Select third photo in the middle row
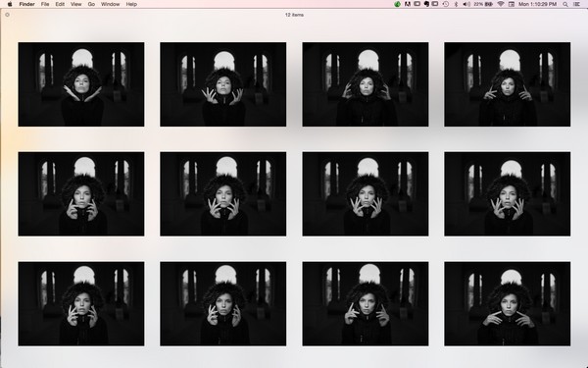Viewport: 588px width, 368px height. (366, 193)
